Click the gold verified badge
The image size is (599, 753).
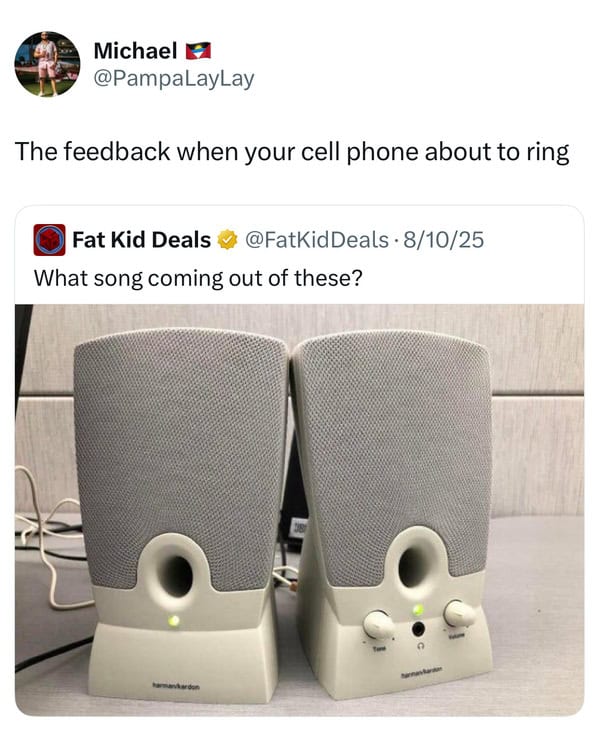[228, 240]
